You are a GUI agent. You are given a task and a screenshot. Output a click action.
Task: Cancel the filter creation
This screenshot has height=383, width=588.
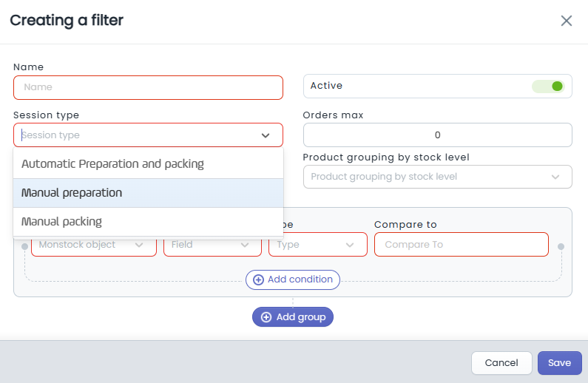click(501, 363)
